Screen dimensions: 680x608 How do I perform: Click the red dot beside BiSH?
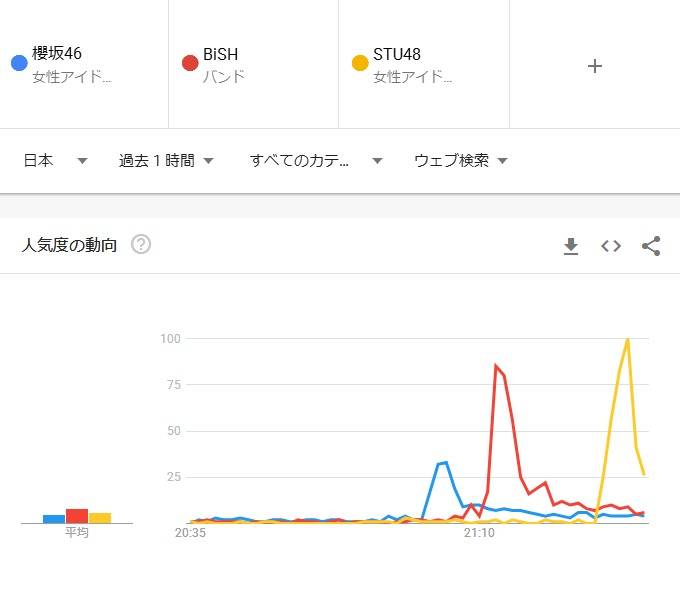[189, 63]
